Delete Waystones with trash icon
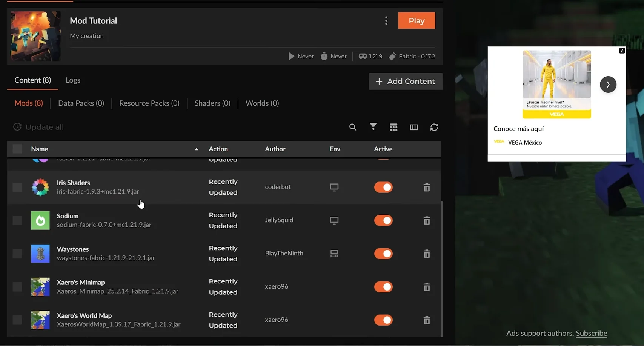 427,254
